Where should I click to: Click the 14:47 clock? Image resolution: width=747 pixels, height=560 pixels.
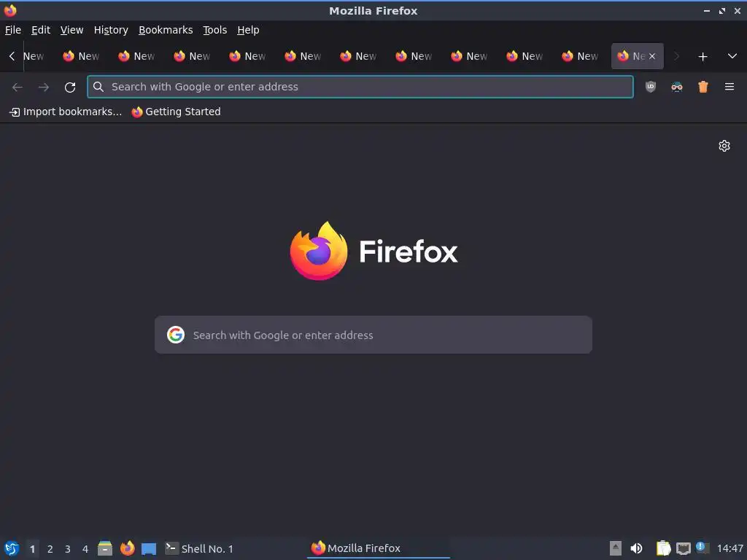[729, 548]
